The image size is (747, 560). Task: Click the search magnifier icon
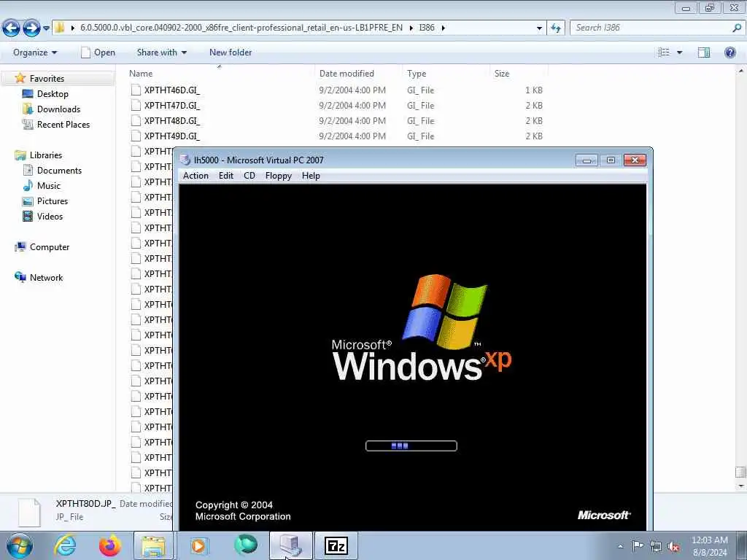tap(737, 28)
